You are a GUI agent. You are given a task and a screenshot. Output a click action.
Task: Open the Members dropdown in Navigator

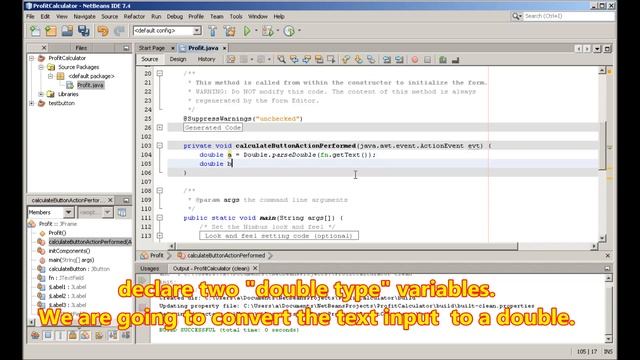tap(68, 212)
